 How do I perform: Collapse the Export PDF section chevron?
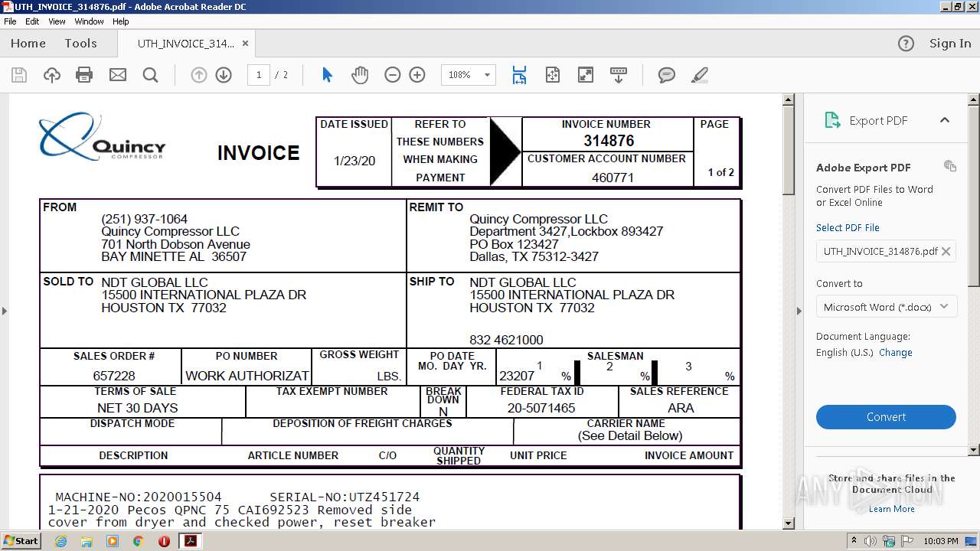coord(945,120)
